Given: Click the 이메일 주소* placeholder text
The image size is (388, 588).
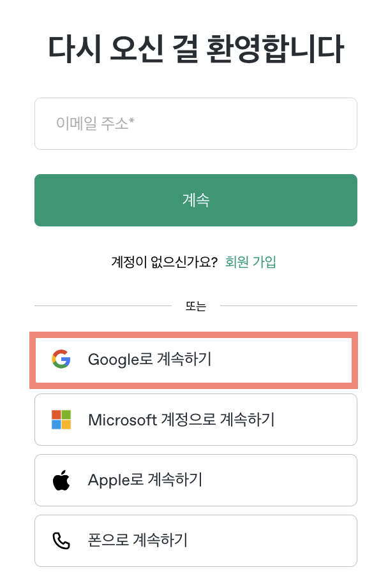Looking at the screenshot, I should point(95,124).
